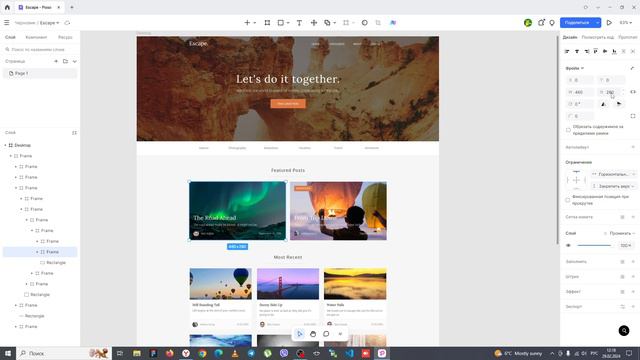Expand bottom toolbar chevron

click(x=340, y=334)
